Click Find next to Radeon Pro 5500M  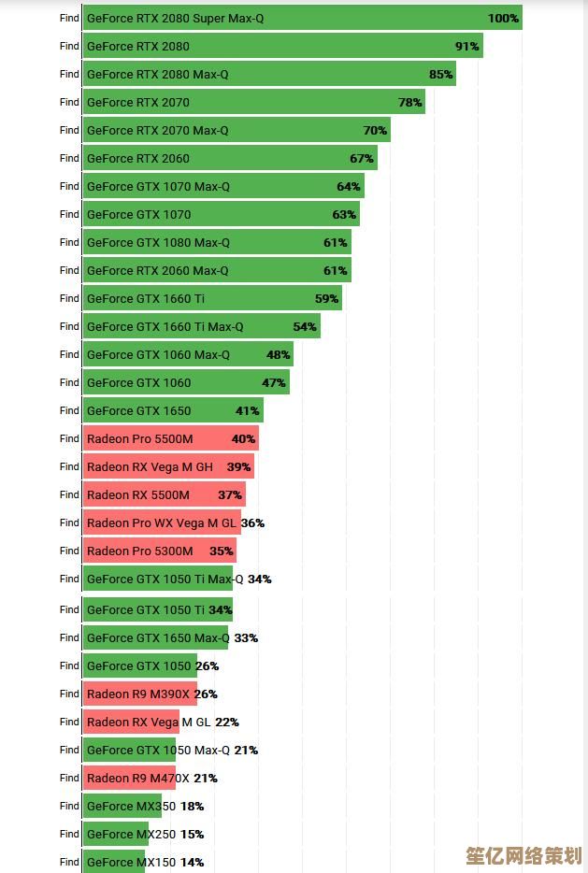click(69, 438)
